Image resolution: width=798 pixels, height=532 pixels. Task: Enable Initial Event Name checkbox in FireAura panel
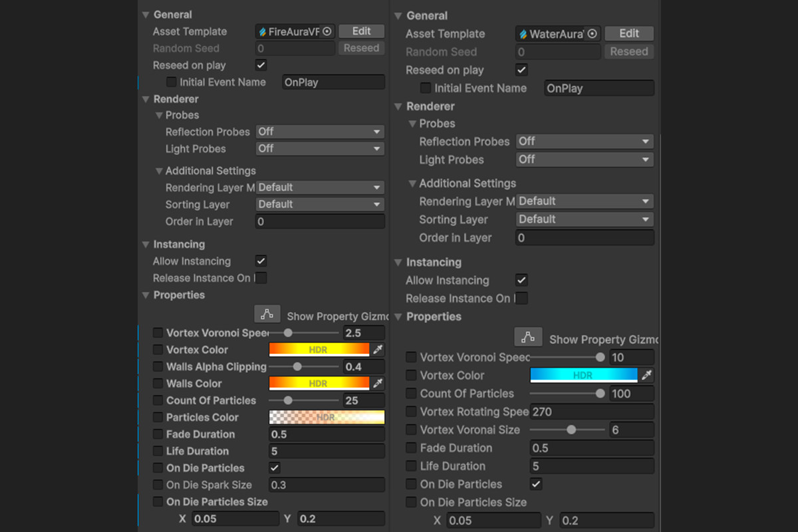pos(172,82)
